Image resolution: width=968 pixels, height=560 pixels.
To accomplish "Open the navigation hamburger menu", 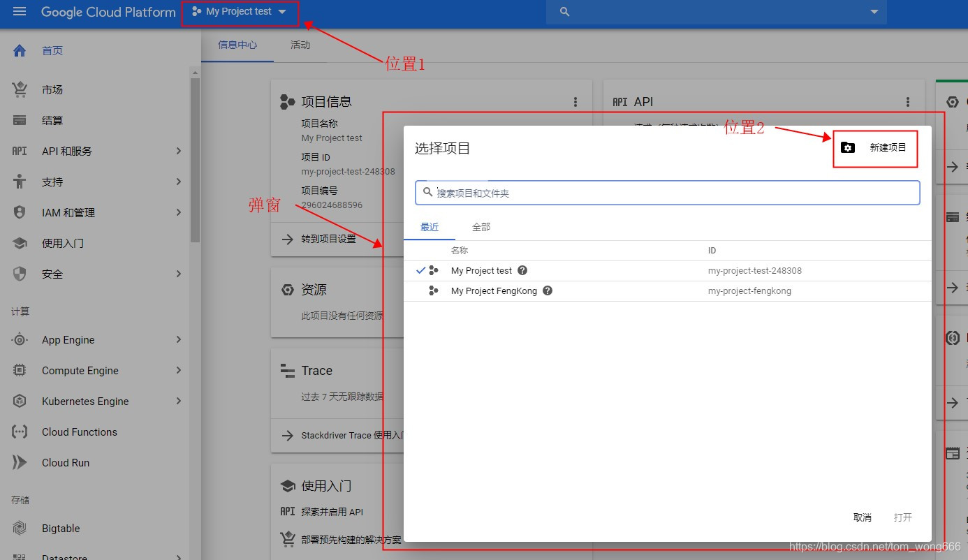I will click(19, 12).
